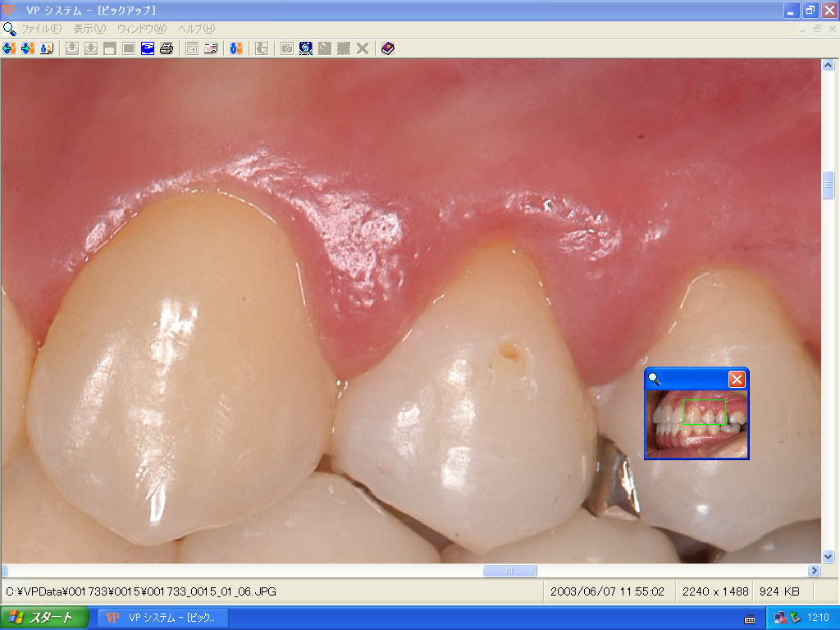Click the purple help book icon

coord(388,48)
